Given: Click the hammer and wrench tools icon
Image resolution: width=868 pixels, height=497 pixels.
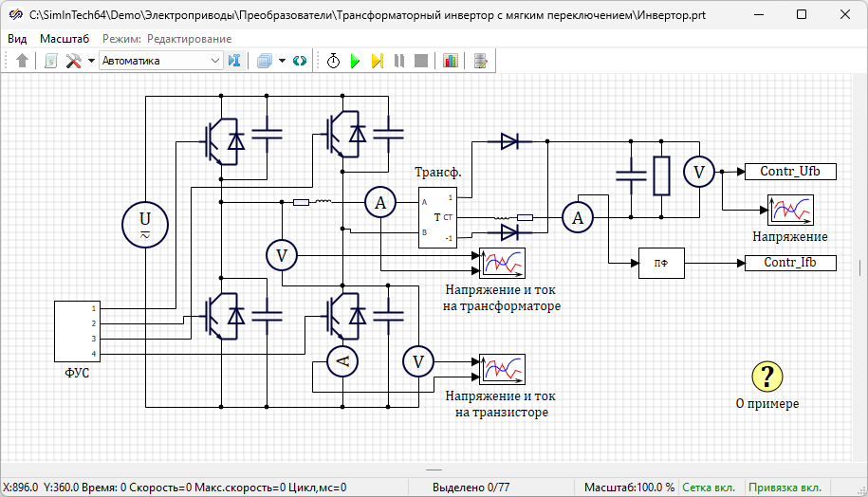Looking at the screenshot, I should point(73,61).
